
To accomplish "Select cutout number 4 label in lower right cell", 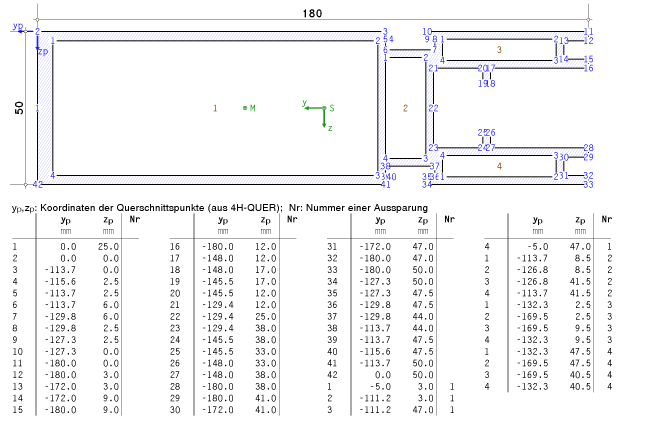I will (x=498, y=166).
